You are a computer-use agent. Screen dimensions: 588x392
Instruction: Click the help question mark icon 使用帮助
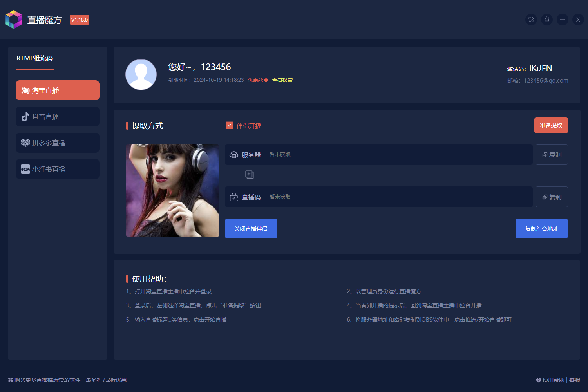click(539, 380)
